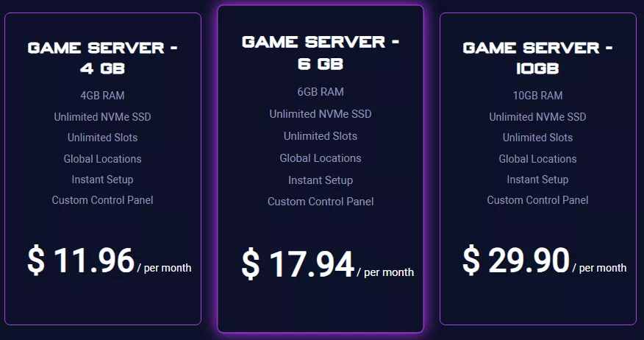
Task: Click Unlimited Slots in 6 GB plan
Action: pyautogui.click(x=321, y=136)
